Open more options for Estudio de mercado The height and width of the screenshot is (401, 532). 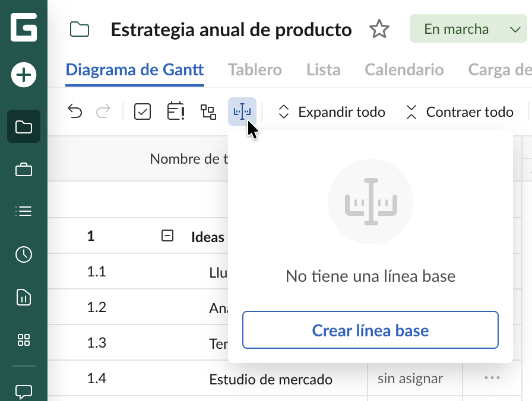(x=492, y=378)
